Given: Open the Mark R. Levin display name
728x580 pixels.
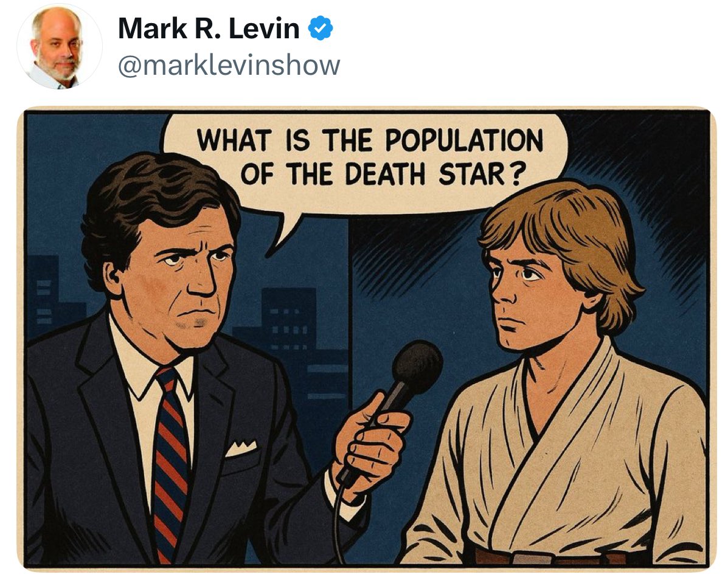Looking at the screenshot, I should pos(209,29).
